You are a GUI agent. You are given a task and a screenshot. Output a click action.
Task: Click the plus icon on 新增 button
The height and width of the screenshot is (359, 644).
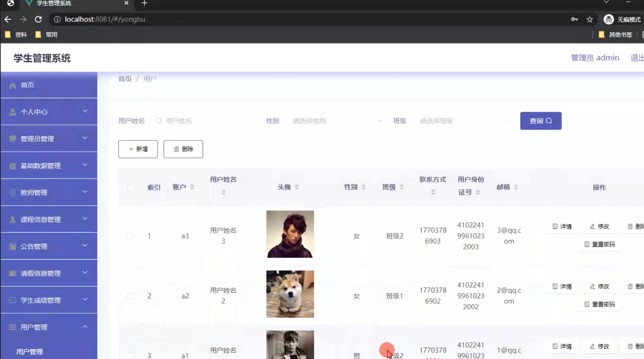point(131,149)
